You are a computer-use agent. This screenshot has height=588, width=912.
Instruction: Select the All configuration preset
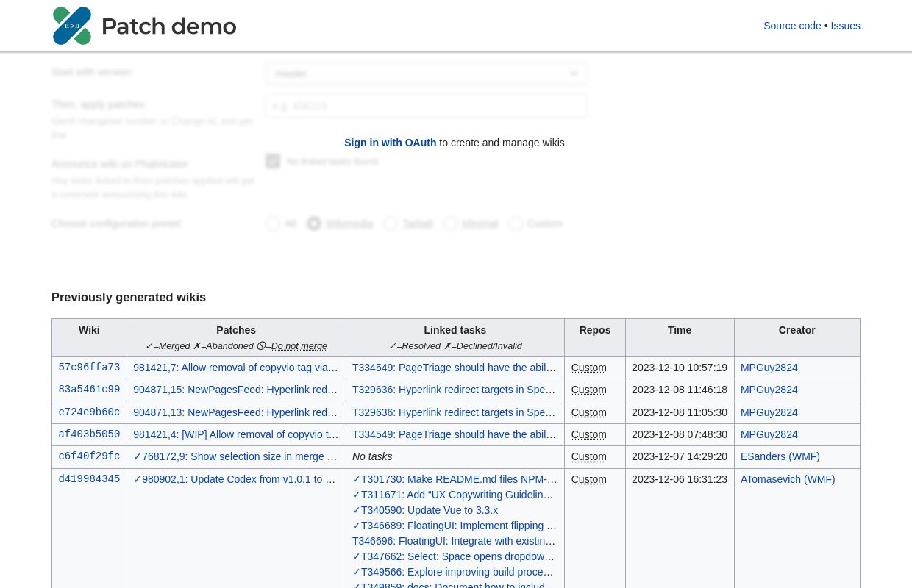pyautogui.click(x=273, y=223)
